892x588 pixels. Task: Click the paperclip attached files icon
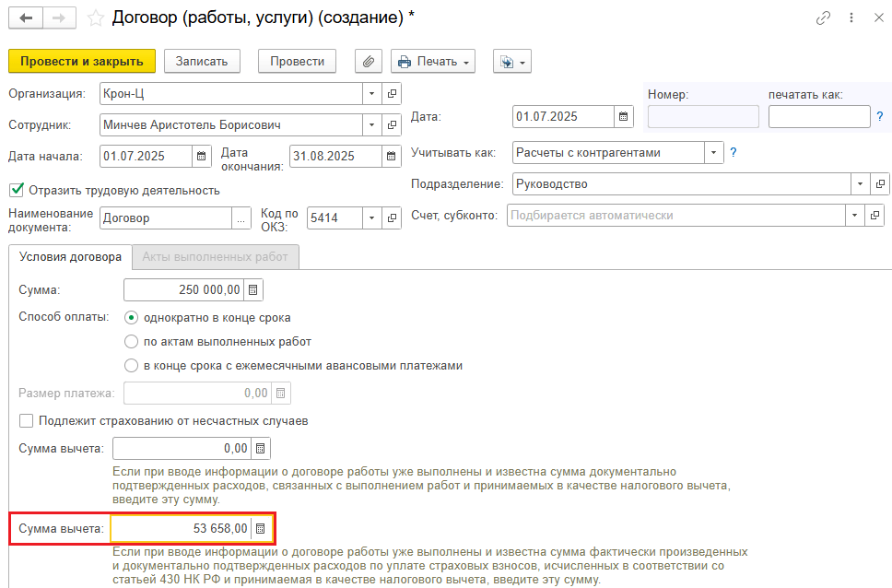(368, 62)
